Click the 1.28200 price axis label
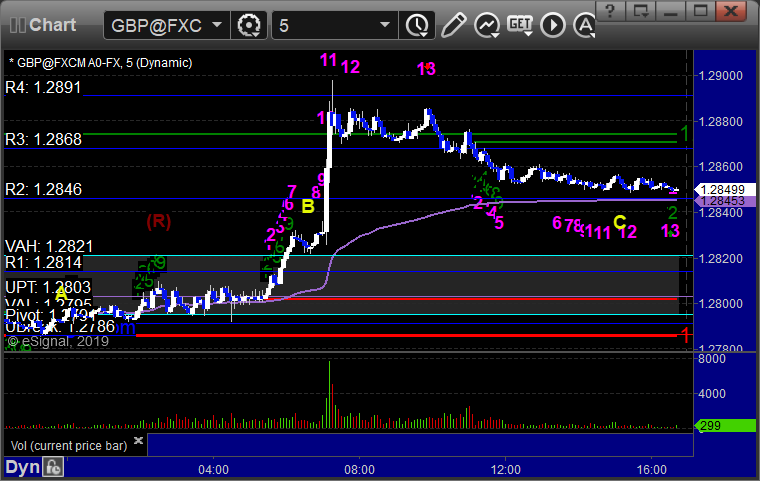This screenshot has width=760, height=481. [x=720, y=258]
